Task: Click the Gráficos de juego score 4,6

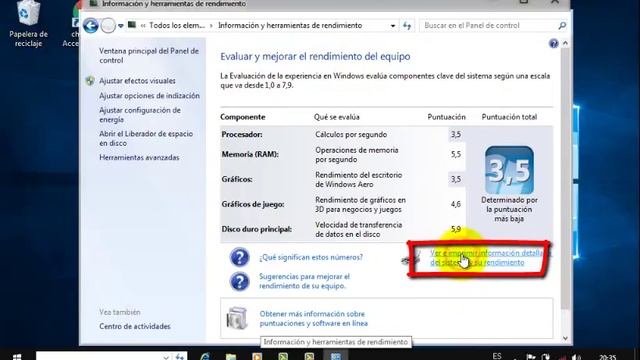Action: 456,204
